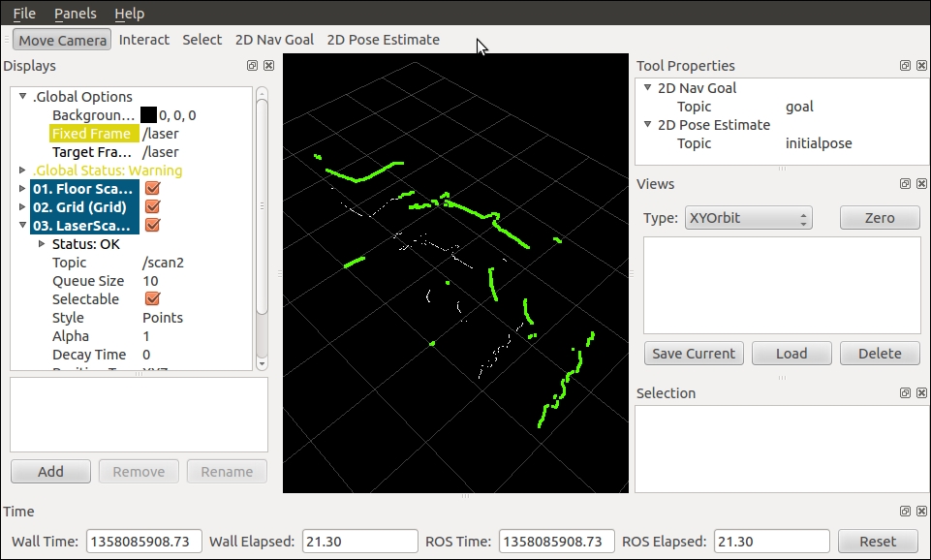
Task: Choose the 2D Nav Goal tool
Action: (x=274, y=40)
